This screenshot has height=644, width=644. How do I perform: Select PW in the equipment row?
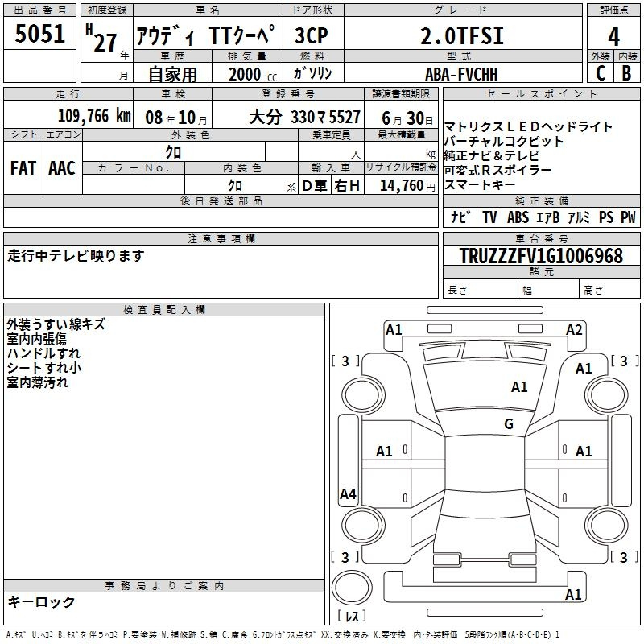pos(628,217)
